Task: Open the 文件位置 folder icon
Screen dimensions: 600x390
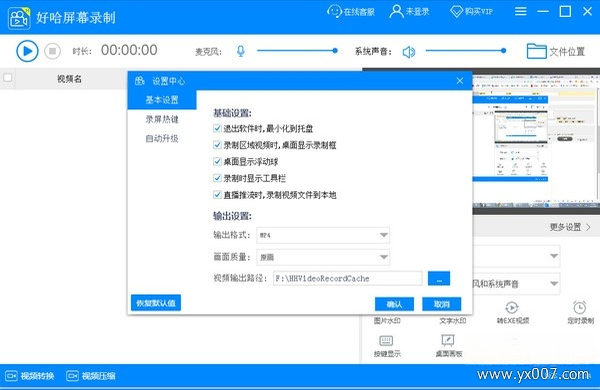Action: pos(536,51)
